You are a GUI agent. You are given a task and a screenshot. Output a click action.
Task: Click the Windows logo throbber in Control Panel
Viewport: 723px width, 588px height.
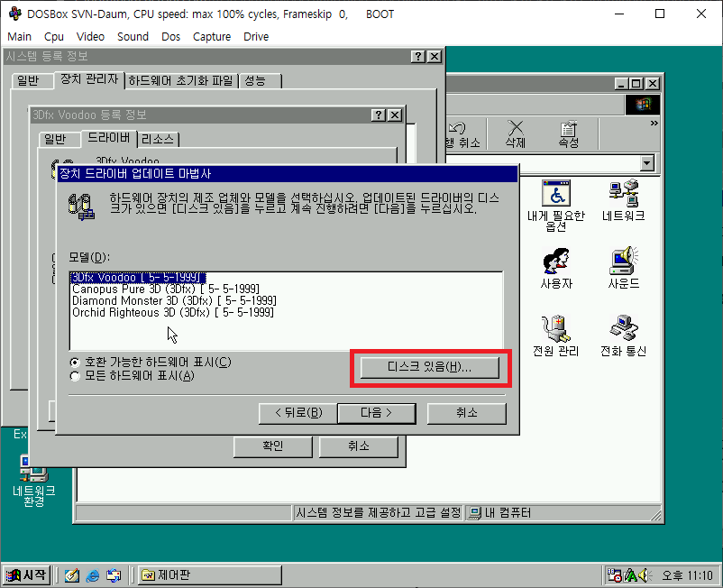(x=642, y=105)
